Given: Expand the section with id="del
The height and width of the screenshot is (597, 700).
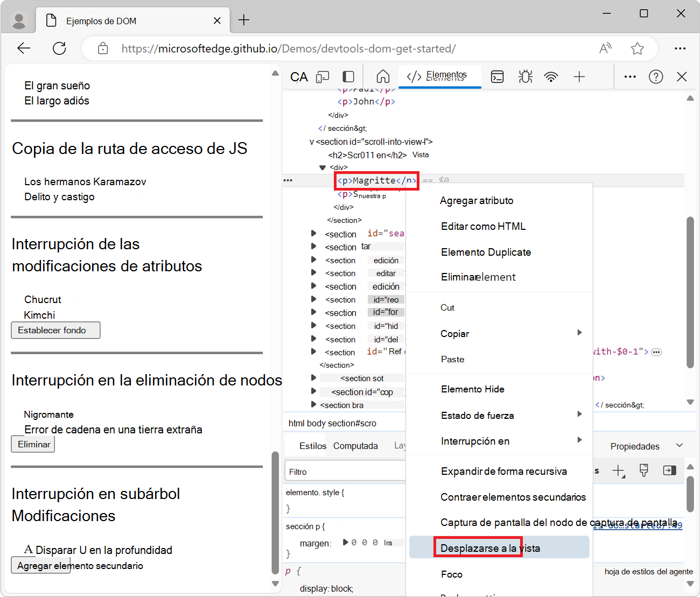Looking at the screenshot, I should 313,339.
